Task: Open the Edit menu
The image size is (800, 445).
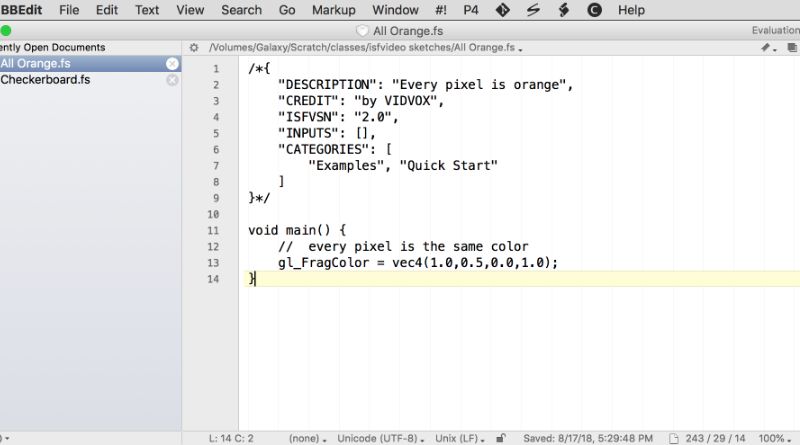Action: point(107,10)
